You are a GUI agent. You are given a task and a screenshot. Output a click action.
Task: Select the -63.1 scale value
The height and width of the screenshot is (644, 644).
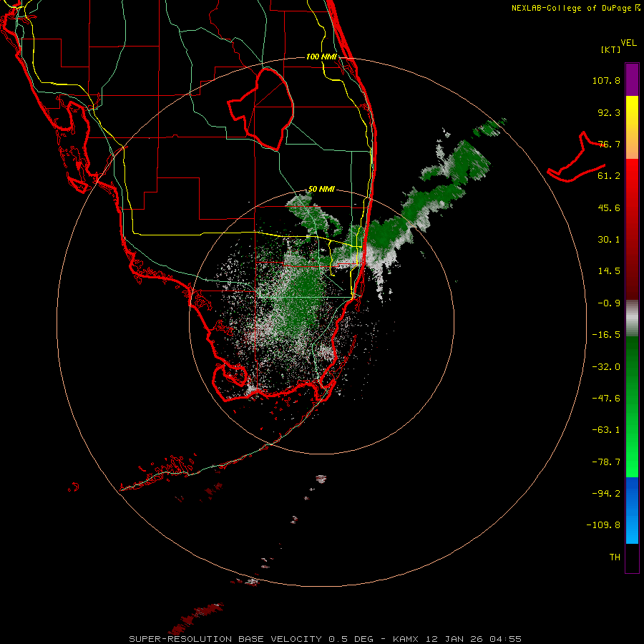(606, 430)
